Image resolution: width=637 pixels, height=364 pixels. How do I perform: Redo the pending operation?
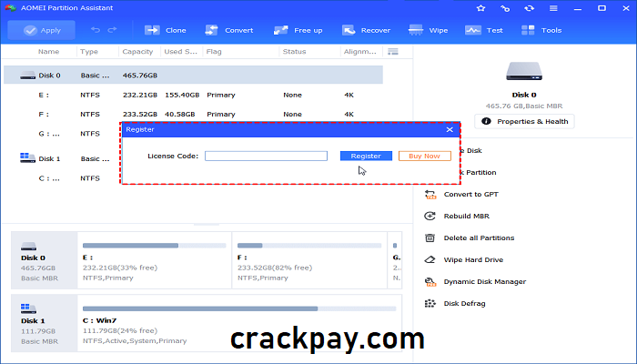[112, 30]
